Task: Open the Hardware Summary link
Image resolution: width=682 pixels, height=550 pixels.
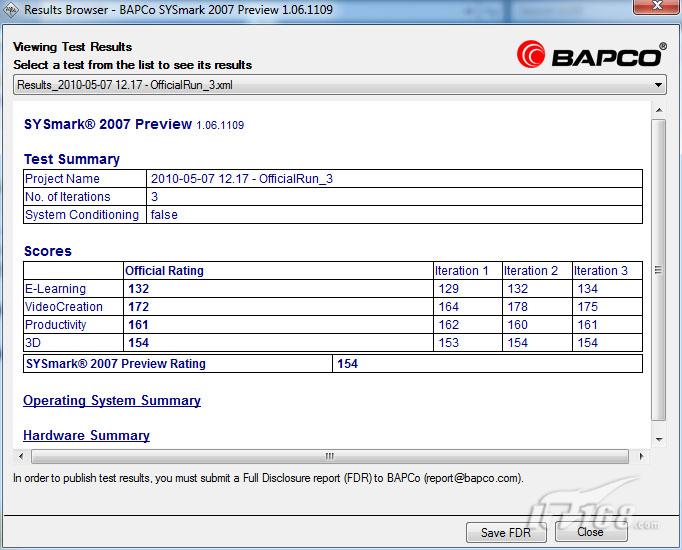Action: pos(86,435)
